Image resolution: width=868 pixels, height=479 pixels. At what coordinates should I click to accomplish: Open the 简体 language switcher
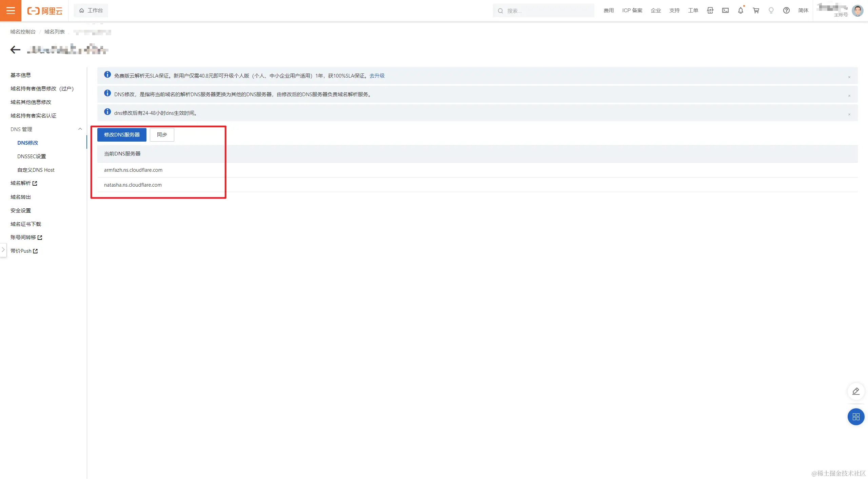[803, 11]
